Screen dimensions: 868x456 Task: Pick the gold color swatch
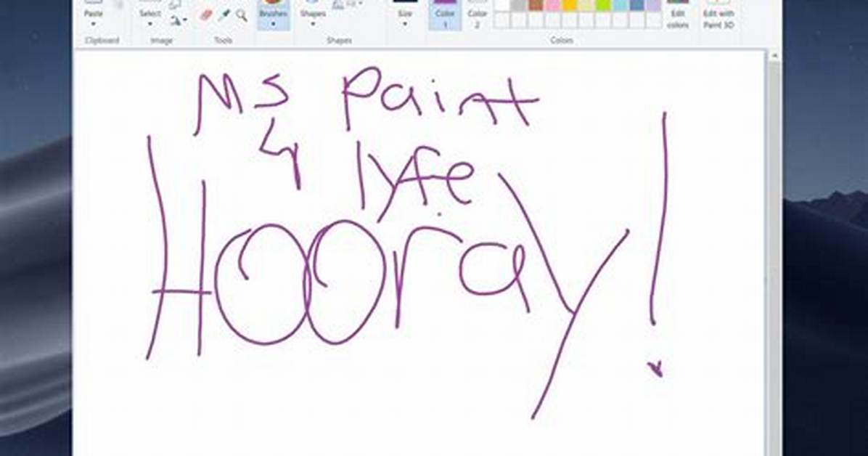click(x=570, y=5)
